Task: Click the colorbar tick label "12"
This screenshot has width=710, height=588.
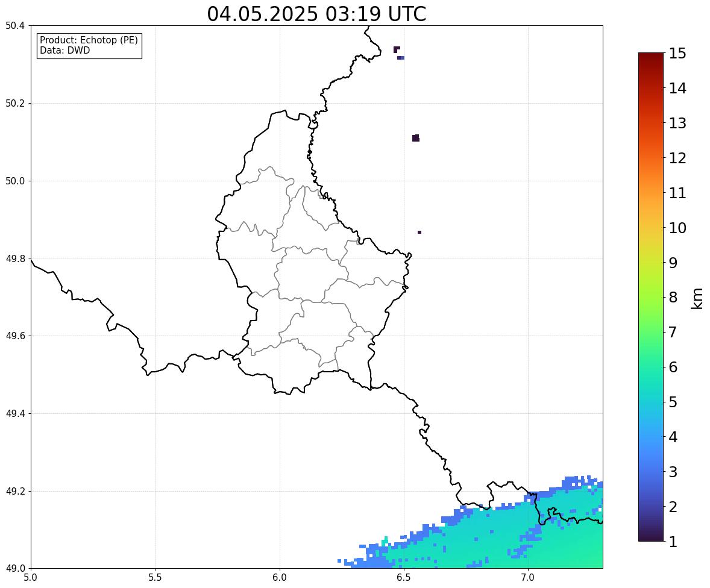Action: tap(677, 158)
